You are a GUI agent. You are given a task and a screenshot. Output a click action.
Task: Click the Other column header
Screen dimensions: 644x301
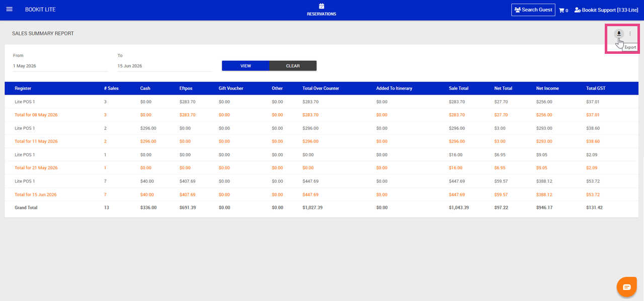(x=277, y=89)
